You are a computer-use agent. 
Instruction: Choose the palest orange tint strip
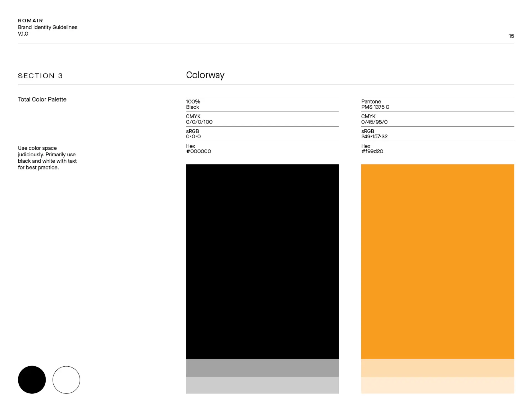coord(437,385)
